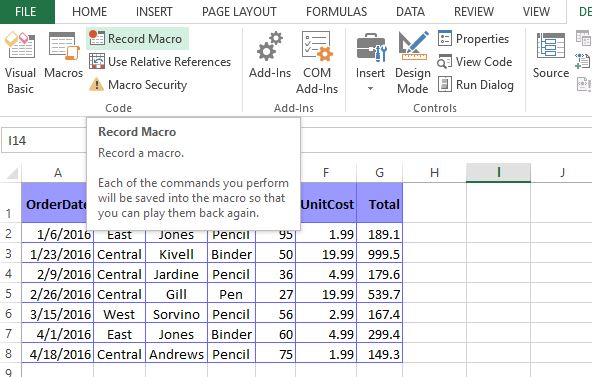
Task: Click the Gill cell
Action: (x=176, y=294)
